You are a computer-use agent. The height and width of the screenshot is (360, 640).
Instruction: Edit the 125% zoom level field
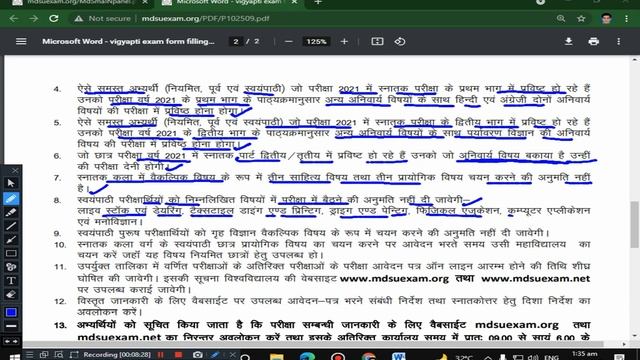click(x=316, y=42)
